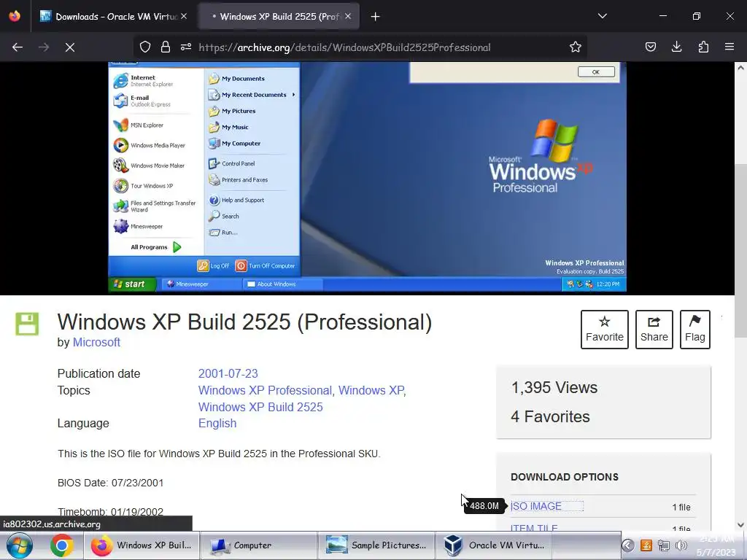This screenshot has width=747, height=560.
Task: List all tabs dropdown arrow
Action: 602,16
